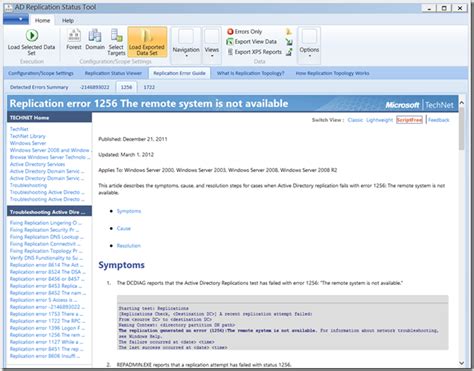Open Replication error 8606 Insuffi link
This screenshot has height=371, width=474.
45,356
